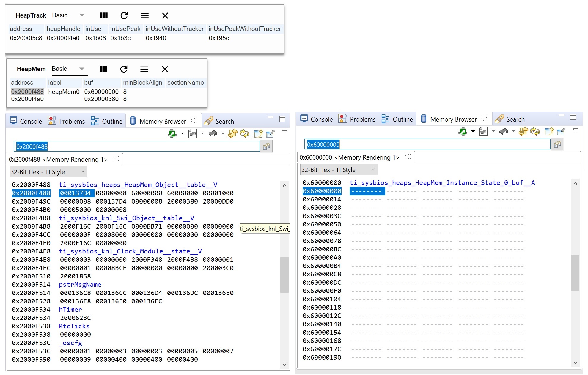Open new view in 0x60000000 Memory Browser
This screenshot has height=375, width=588.
tap(549, 131)
